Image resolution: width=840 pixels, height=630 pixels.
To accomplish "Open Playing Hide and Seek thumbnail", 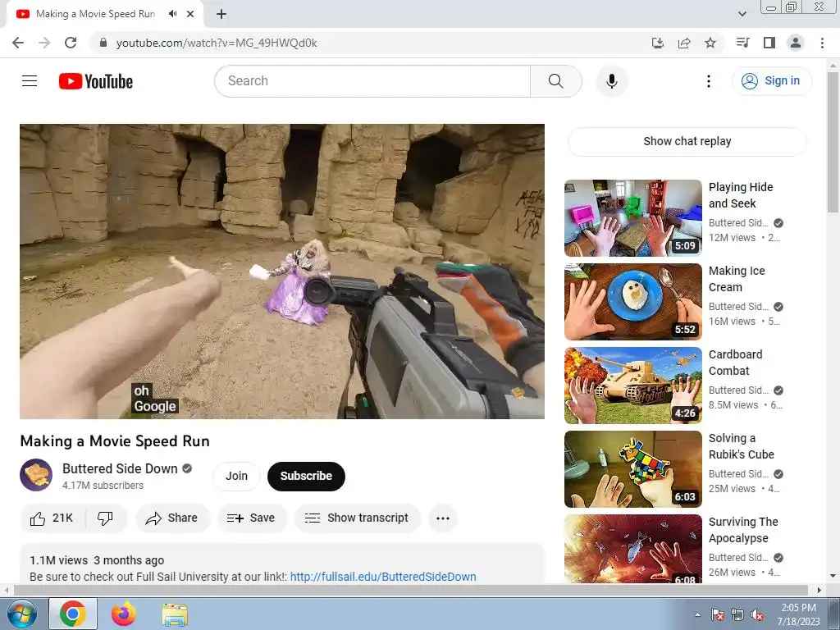I will coord(633,218).
